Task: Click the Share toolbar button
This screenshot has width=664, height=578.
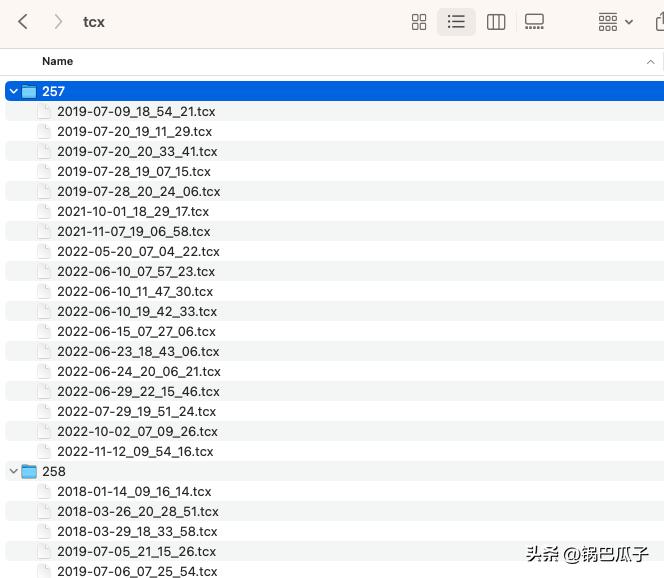Action: coord(659,22)
